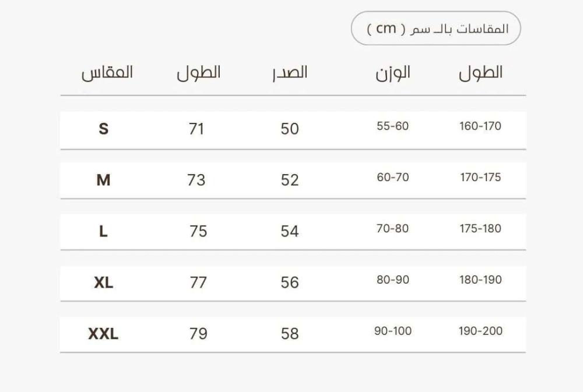Click the chest value 52
Screen dimensions: 583x392
tap(290, 180)
